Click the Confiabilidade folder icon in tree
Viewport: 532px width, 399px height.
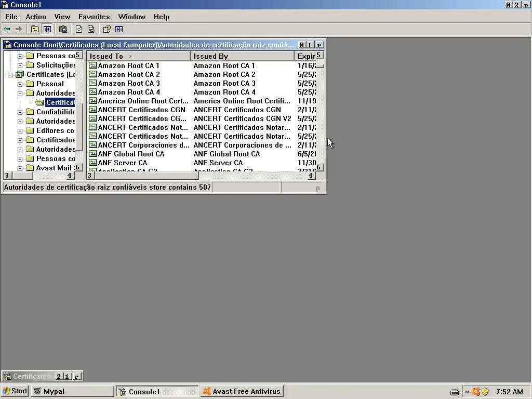click(x=30, y=112)
